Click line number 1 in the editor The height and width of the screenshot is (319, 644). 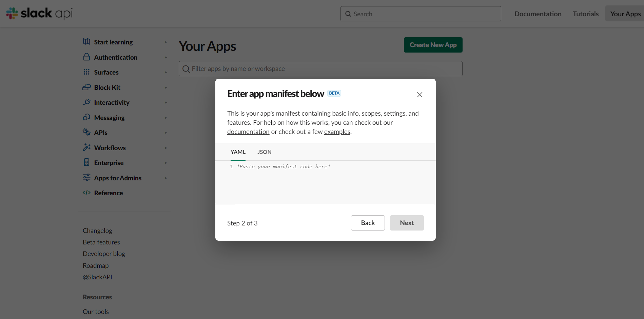(232, 166)
